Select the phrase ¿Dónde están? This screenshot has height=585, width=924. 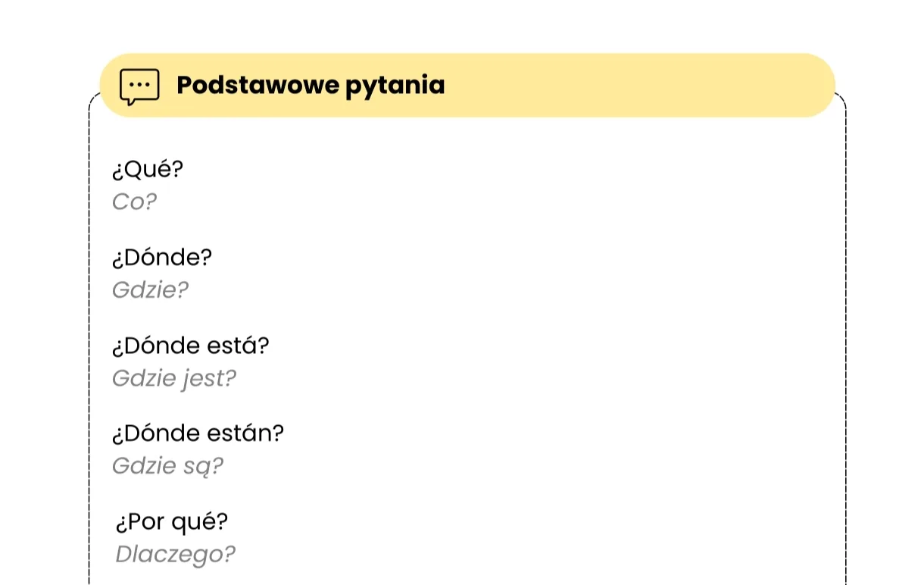click(198, 433)
